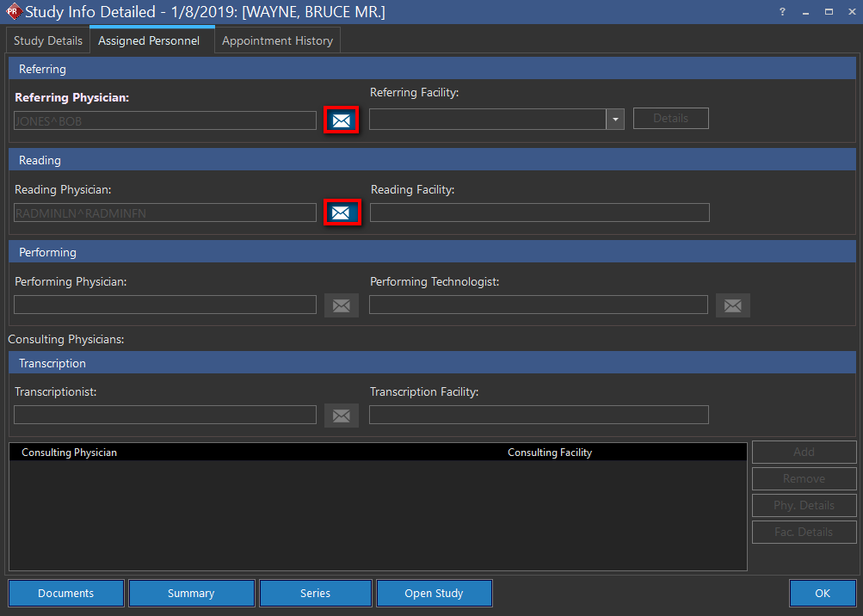863x616 pixels.
Task: Click the Open Study button
Action: pos(434,593)
